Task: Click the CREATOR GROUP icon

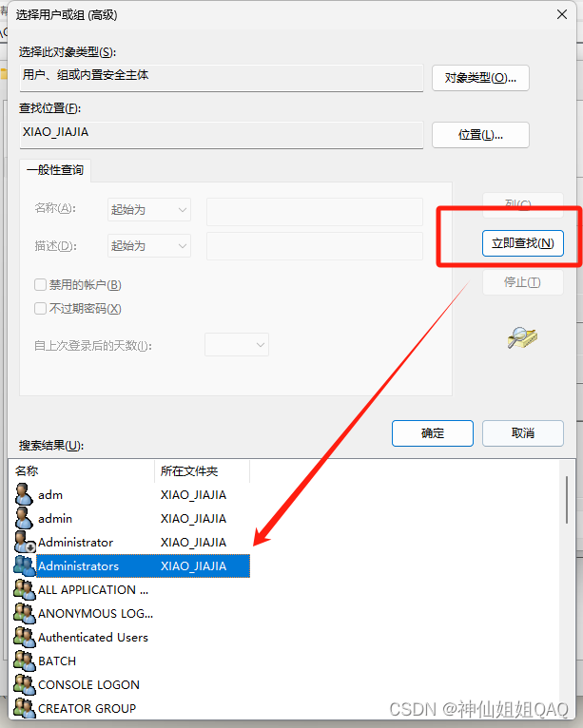Action: [25, 708]
